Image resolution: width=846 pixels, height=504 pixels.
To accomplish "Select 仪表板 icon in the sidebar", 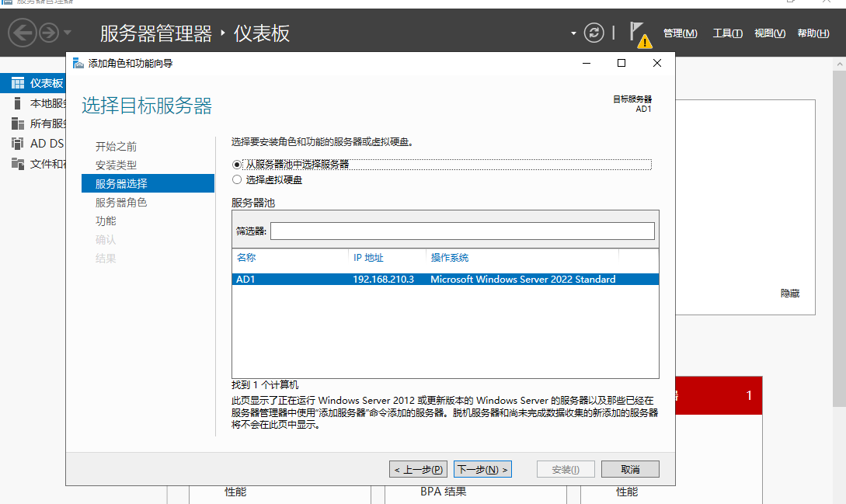I will point(18,83).
